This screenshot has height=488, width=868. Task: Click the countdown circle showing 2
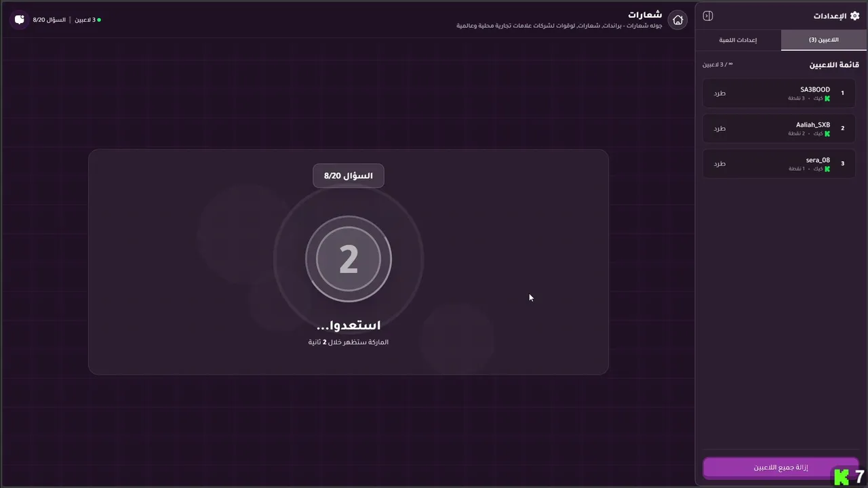(x=349, y=259)
